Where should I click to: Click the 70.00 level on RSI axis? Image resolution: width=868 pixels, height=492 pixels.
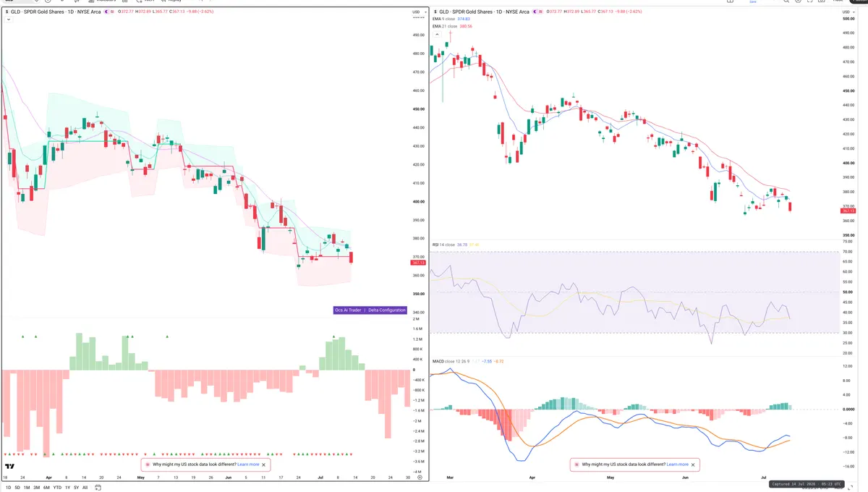click(847, 252)
